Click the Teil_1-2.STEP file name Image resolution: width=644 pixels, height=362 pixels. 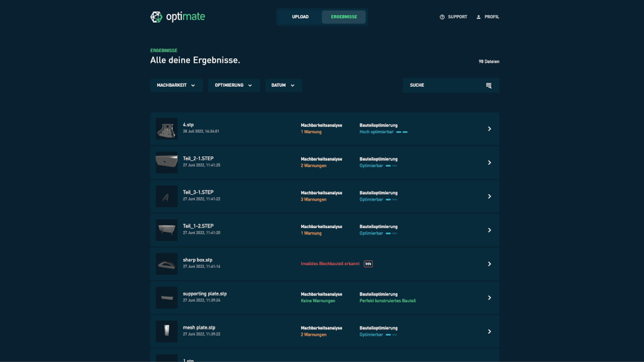[x=198, y=226]
